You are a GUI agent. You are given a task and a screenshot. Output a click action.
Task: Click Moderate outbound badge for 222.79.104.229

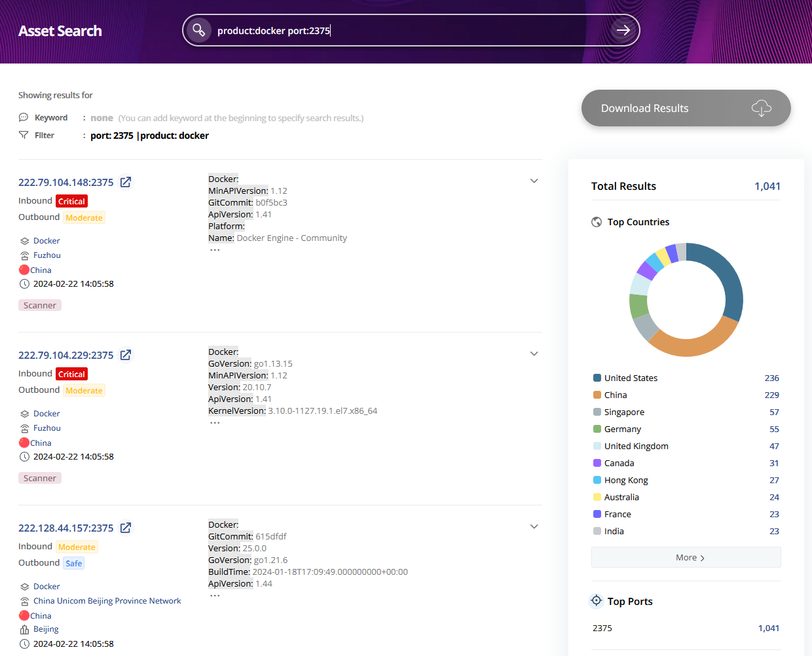(x=84, y=390)
